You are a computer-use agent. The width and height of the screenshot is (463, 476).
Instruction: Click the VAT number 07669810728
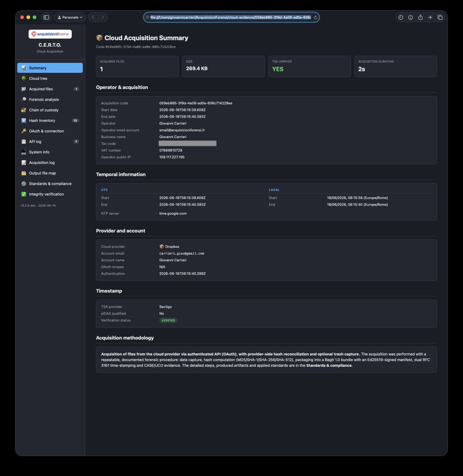[171, 150]
